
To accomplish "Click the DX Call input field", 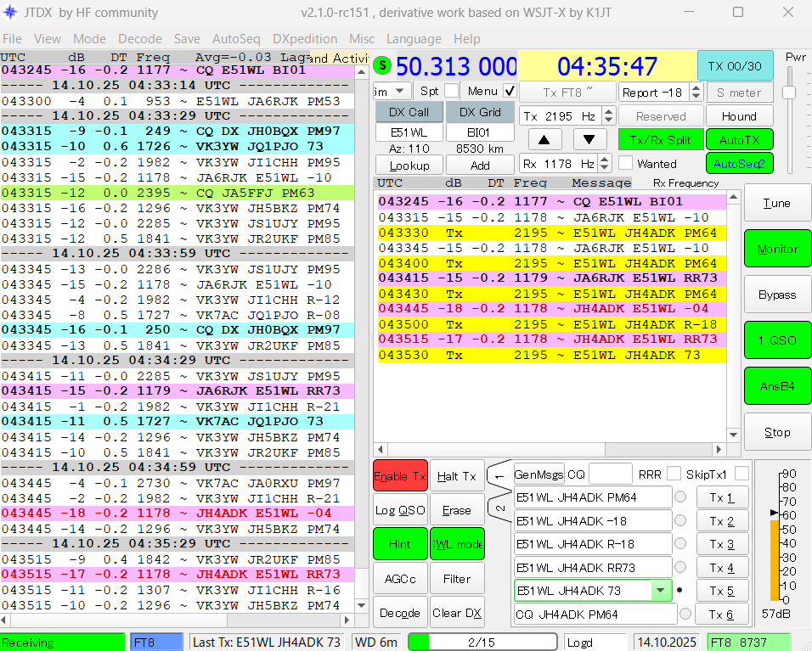I will click(409, 133).
